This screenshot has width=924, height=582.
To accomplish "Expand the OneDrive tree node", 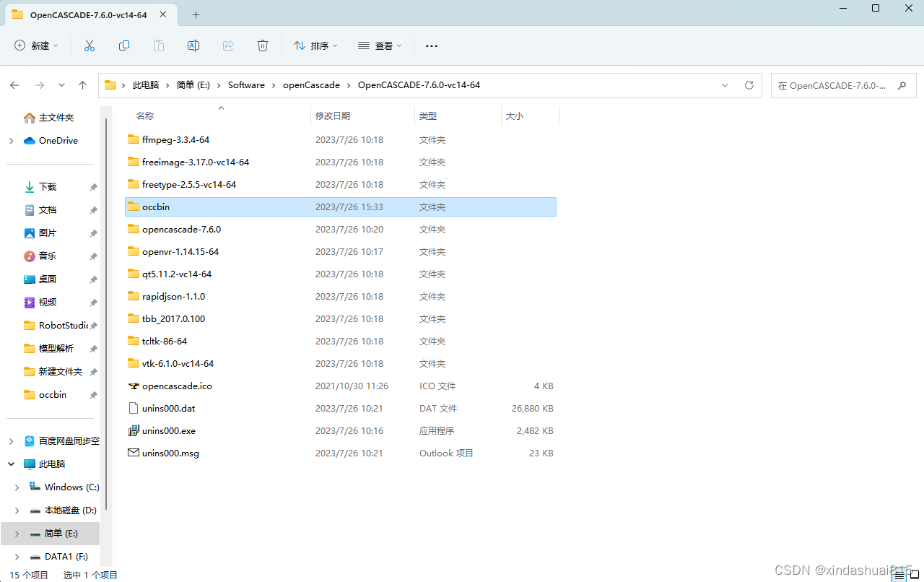I will [11, 141].
